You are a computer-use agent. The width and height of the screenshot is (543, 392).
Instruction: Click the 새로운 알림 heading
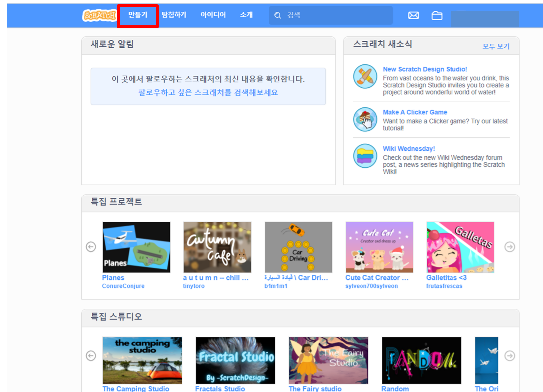(112, 44)
